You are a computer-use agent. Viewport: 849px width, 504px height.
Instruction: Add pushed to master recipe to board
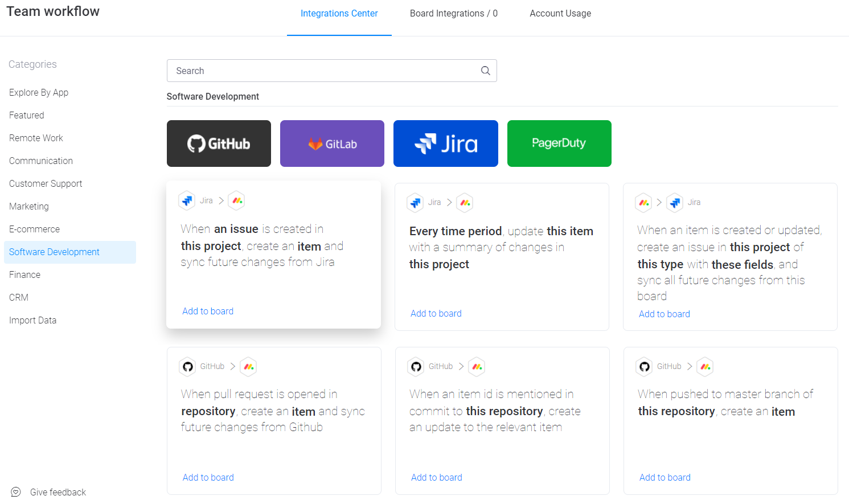click(x=665, y=477)
